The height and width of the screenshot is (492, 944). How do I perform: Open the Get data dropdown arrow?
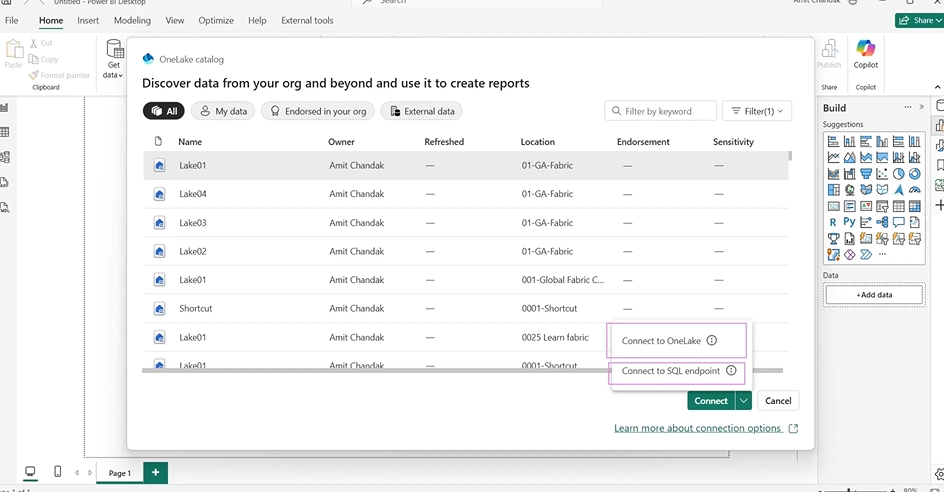(x=120, y=76)
